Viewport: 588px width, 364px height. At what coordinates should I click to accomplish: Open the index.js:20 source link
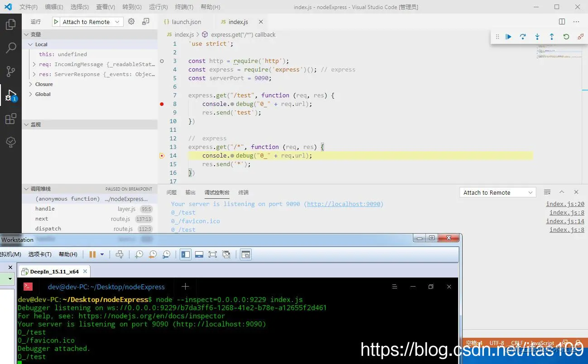click(565, 204)
